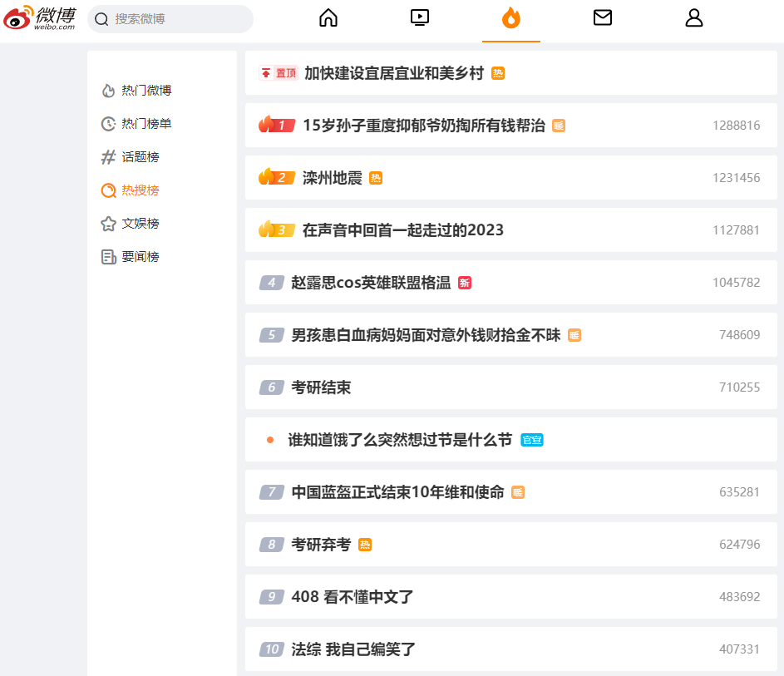
Task: Open topic 408 看不懂中文了
Action: (353, 596)
